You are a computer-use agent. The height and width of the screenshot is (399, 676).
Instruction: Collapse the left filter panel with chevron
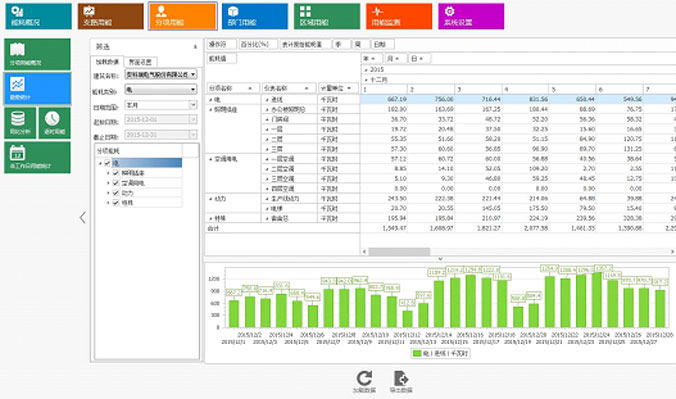[x=83, y=217]
